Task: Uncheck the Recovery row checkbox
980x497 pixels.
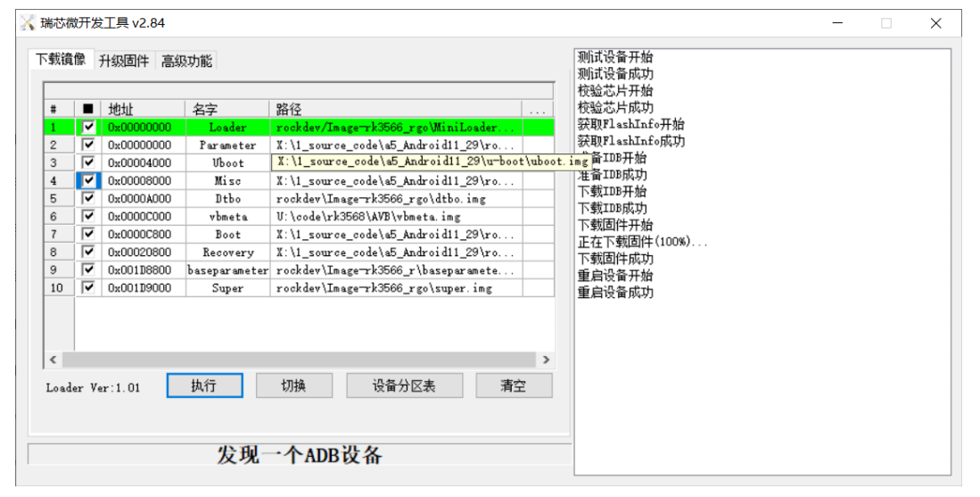Action: [89, 252]
